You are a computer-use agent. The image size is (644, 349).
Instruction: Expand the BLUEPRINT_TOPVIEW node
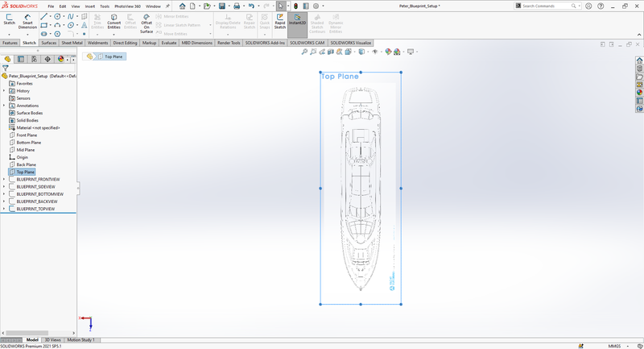click(4, 209)
